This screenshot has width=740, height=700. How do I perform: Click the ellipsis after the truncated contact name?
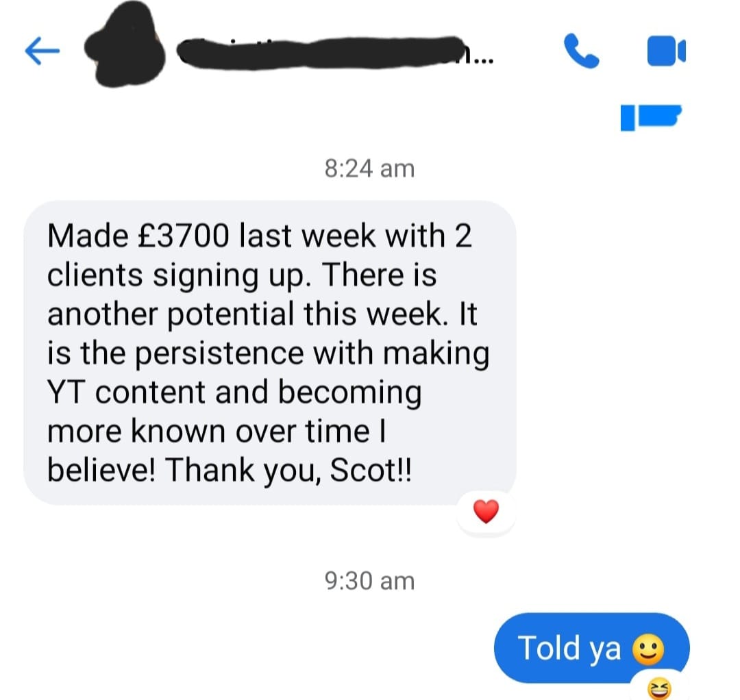pyautogui.click(x=482, y=60)
